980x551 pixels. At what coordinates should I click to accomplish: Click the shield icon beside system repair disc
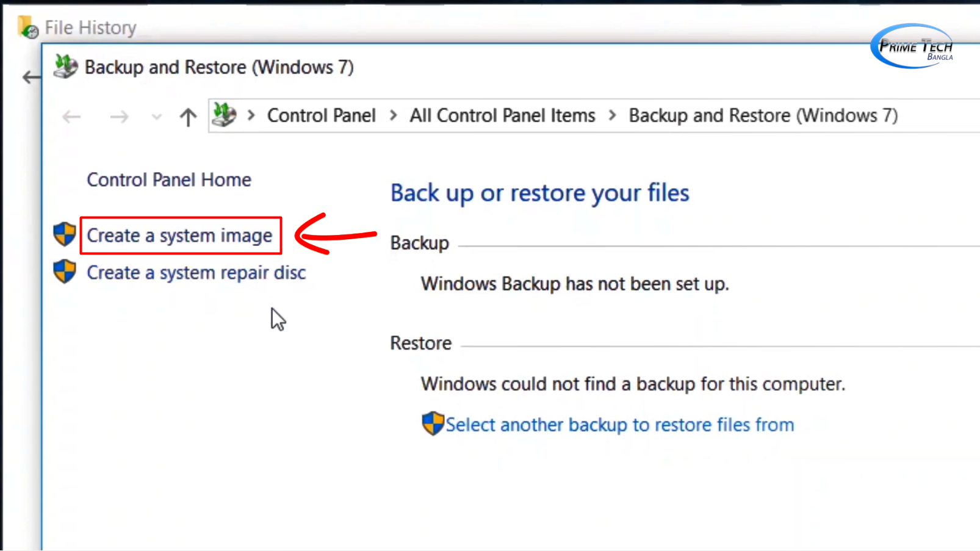(x=65, y=272)
